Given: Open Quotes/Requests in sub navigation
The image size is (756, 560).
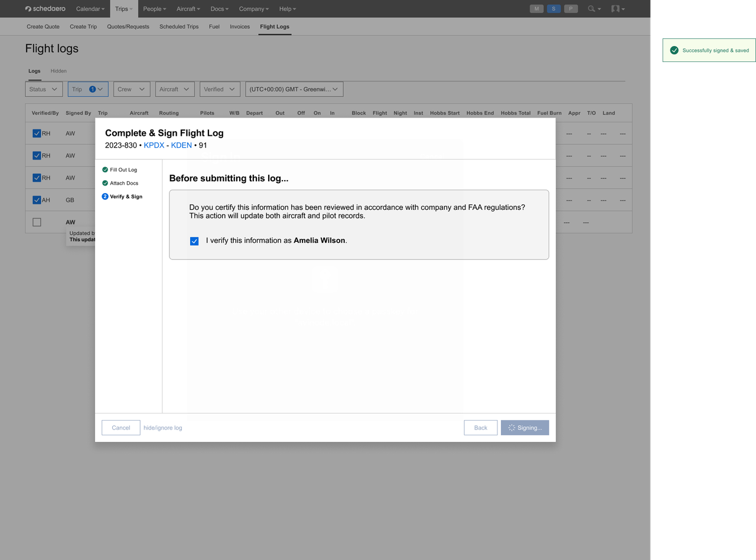Looking at the screenshot, I should [x=128, y=27].
